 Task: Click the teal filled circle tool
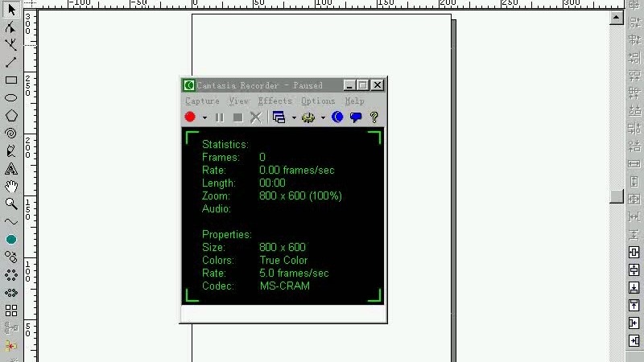(x=11, y=239)
